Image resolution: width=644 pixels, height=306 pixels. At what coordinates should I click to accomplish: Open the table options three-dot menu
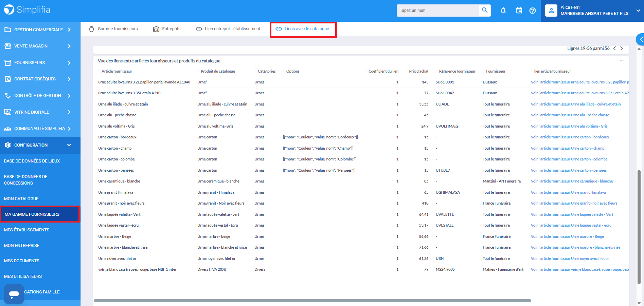[622, 61]
